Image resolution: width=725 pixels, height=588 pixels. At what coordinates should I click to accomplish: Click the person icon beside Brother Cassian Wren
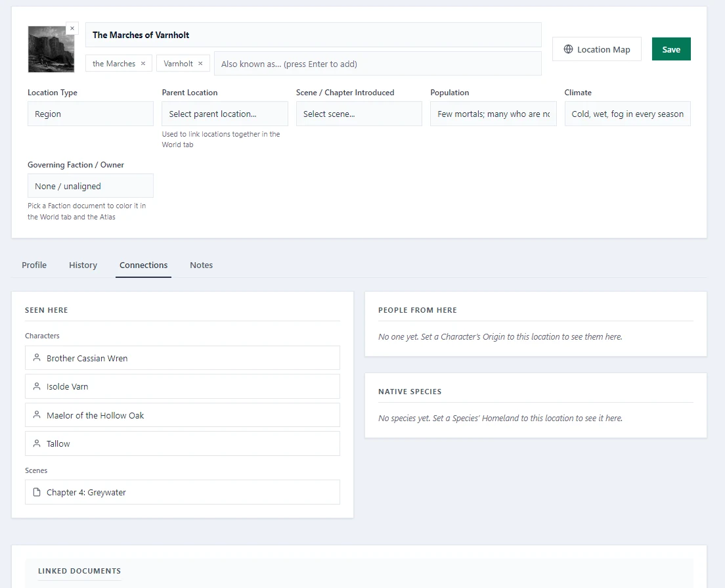coord(37,357)
